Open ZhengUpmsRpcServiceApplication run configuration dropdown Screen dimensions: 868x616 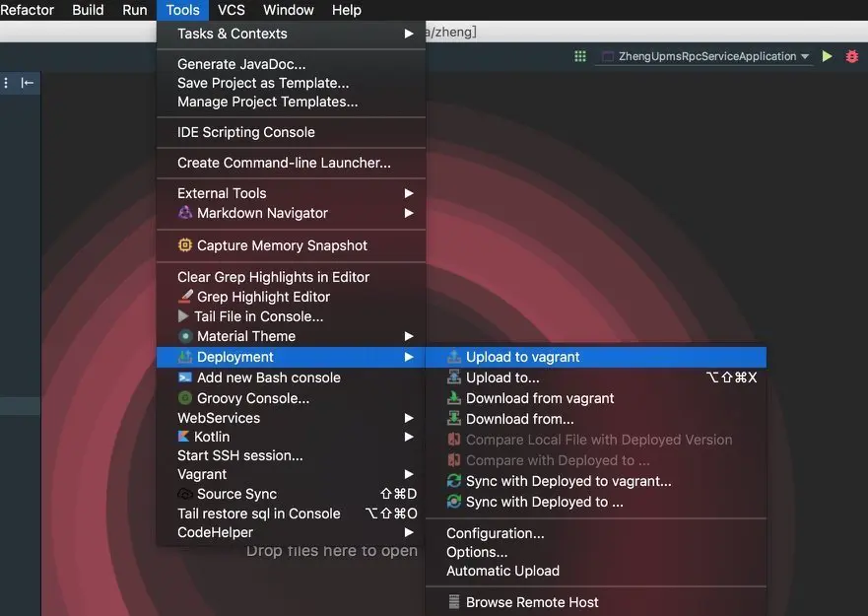click(705, 57)
